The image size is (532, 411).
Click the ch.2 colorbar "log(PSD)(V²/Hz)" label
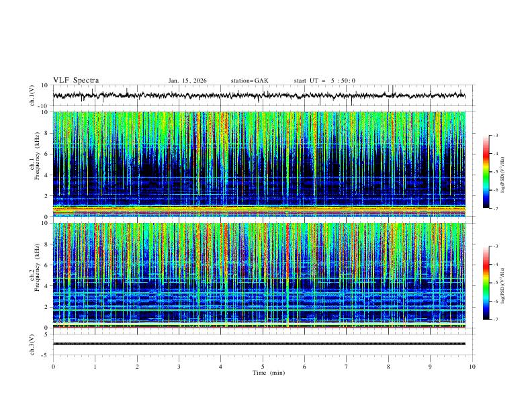pyautogui.click(x=503, y=286)
